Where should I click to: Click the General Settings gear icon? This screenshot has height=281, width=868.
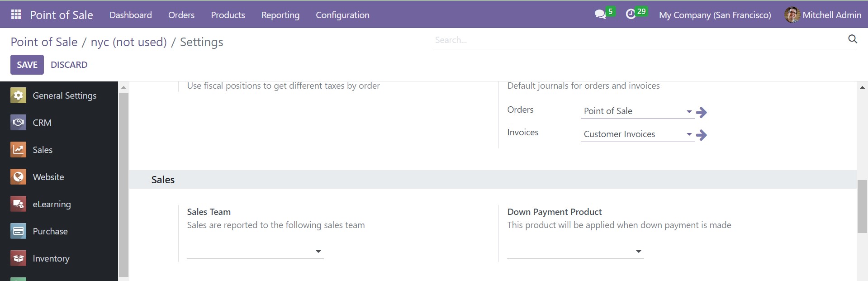click(x=18, y=95)
